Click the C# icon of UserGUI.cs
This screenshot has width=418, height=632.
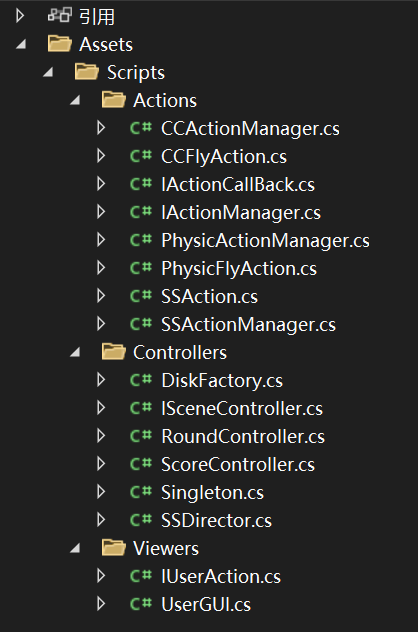click(x=141, y=604)
